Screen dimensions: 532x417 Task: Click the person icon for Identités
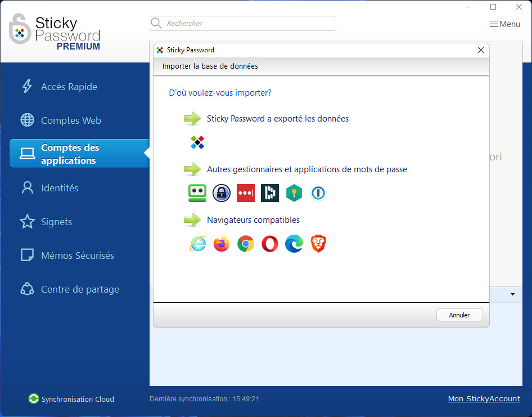pos(27,187)
